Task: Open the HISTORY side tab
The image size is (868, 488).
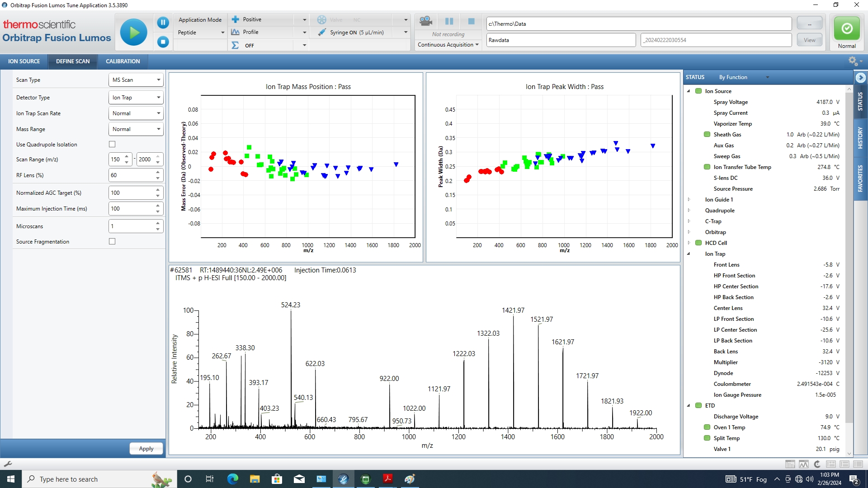Action: pyautogui.click(x=860, y=137)
